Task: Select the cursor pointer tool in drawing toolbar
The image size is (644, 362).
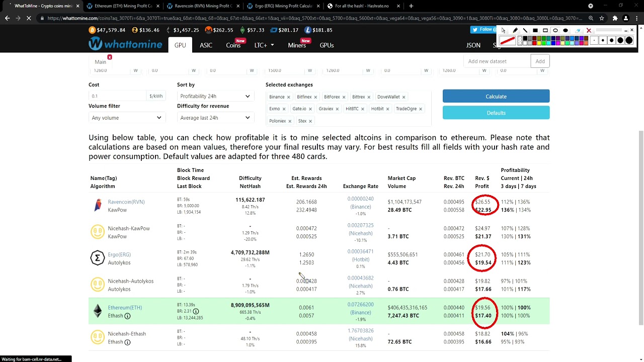Action: pyautogui.click(x=504, y=30)
